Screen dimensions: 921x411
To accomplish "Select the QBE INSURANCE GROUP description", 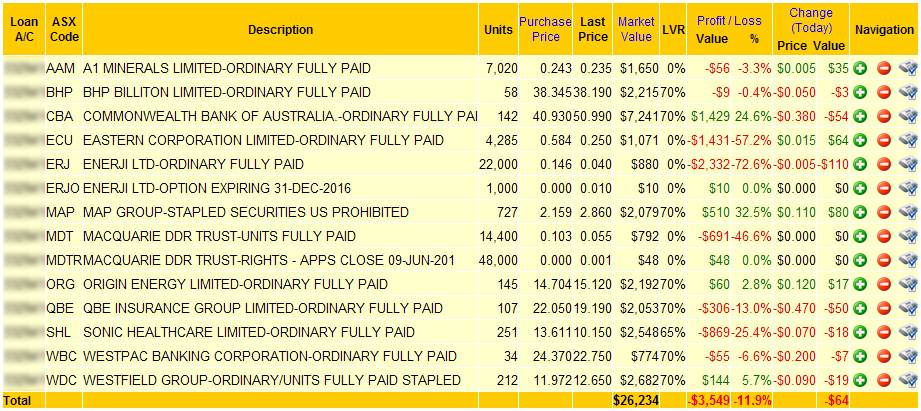I will pos(262,308).
